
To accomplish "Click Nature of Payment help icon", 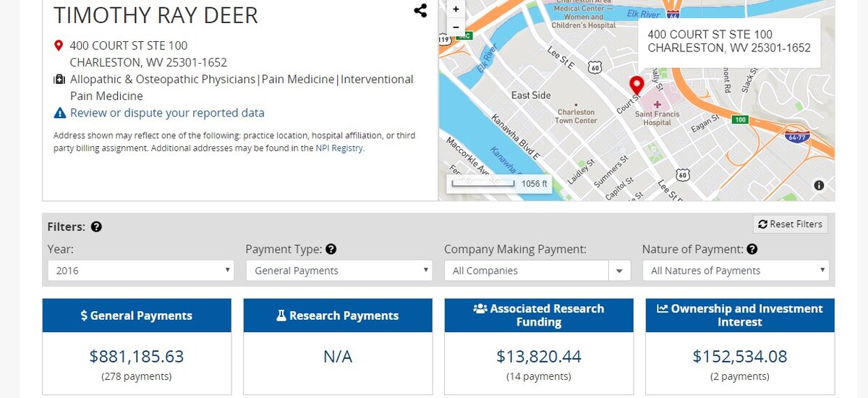I will click(x=752, y=249).
